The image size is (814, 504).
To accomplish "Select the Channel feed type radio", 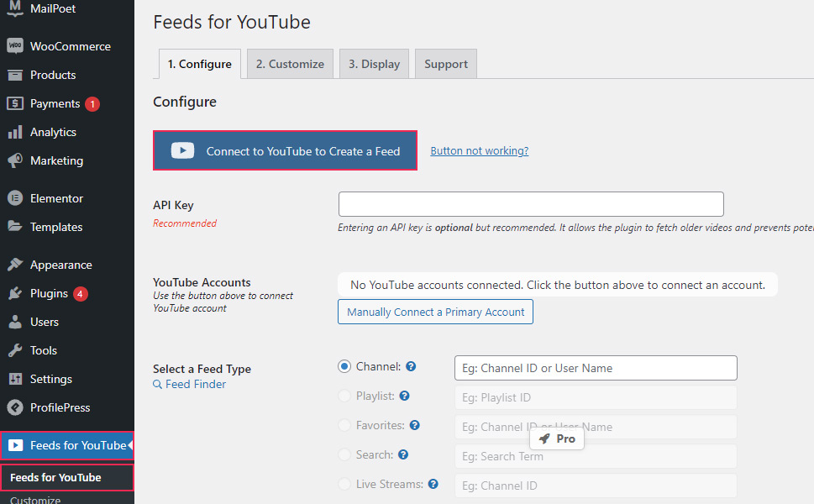I will 344,366.
